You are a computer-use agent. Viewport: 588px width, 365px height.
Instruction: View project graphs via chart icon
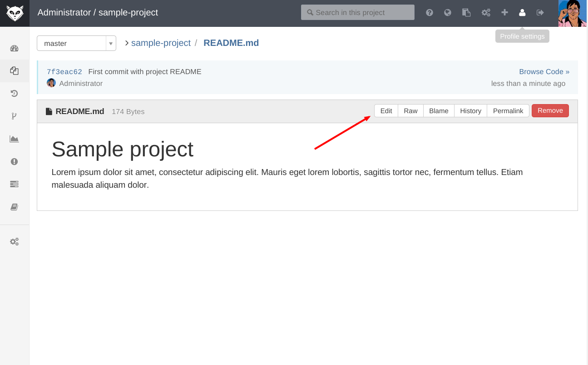pyautogui.click(x=14, y=139)
